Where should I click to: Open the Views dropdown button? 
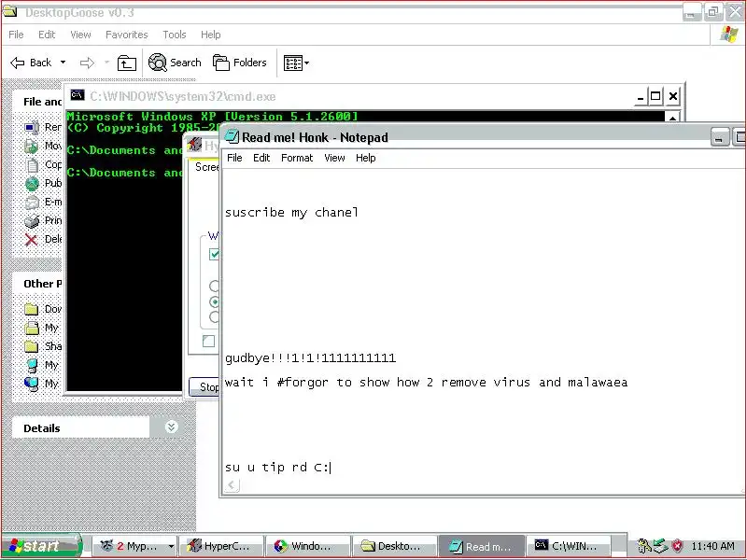[296, 63]
